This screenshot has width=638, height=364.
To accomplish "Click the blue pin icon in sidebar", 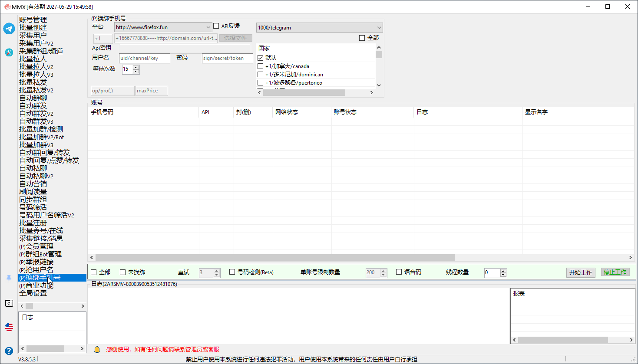I will 9,279.
